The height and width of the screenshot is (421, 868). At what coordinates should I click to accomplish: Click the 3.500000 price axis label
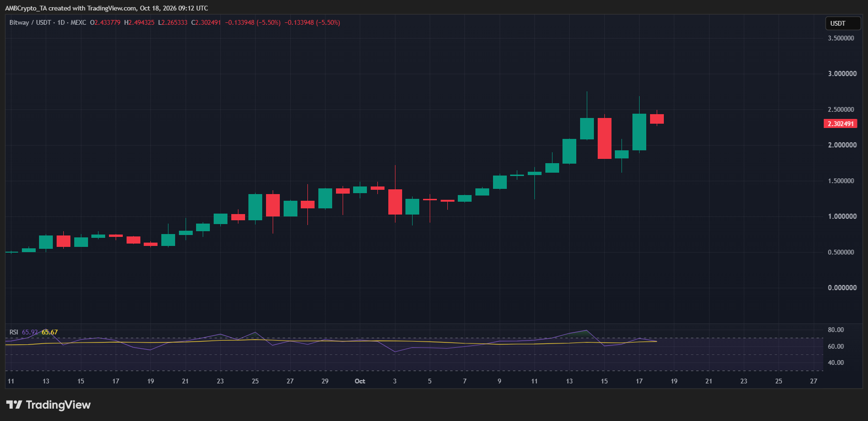pyautogui.click(x=841, y=38)
